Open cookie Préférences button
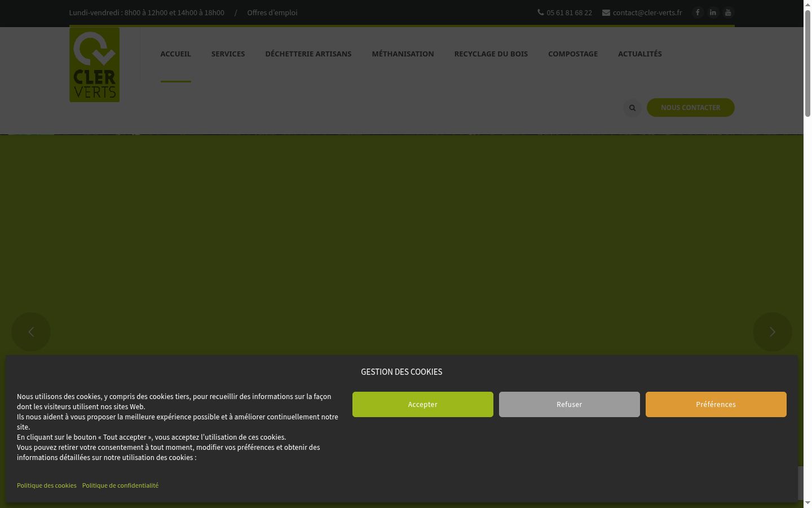This screenshot has width=812, height=508. pyautogui.click(x=716, y=405)
